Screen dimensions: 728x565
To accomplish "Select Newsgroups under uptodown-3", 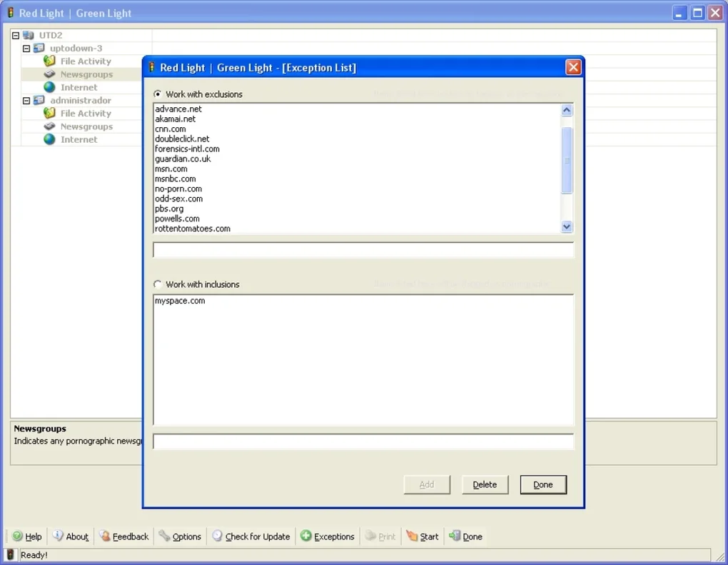I will click(86, 74).
